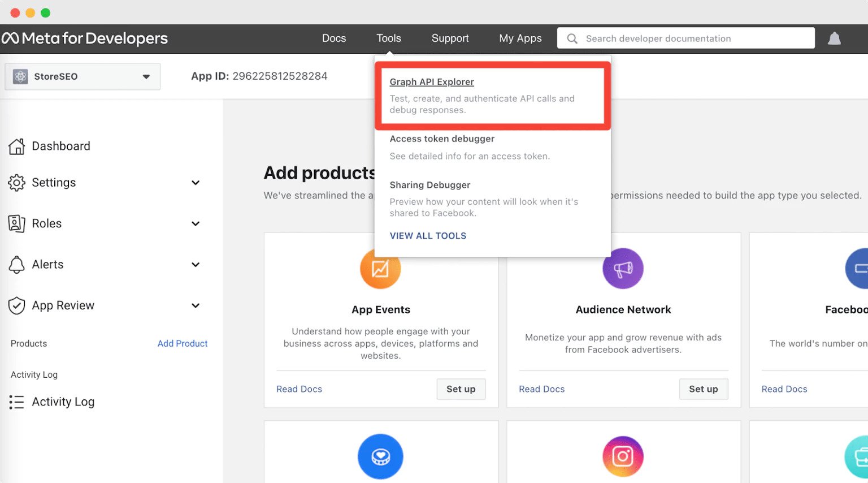Click the Audience Network card title

tap(623, 310)
